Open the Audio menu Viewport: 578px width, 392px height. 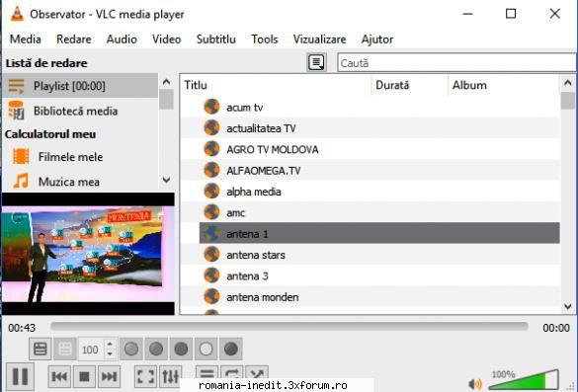point(122,39)
